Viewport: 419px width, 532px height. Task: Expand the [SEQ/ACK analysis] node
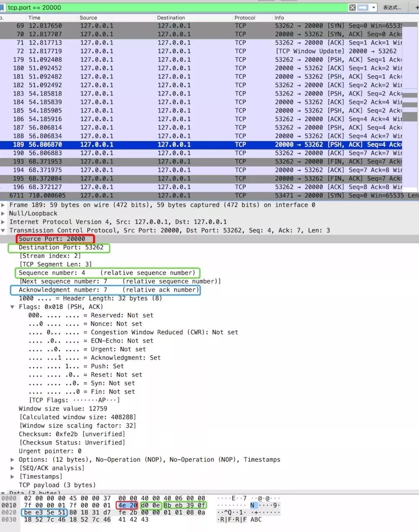[13, 468]
